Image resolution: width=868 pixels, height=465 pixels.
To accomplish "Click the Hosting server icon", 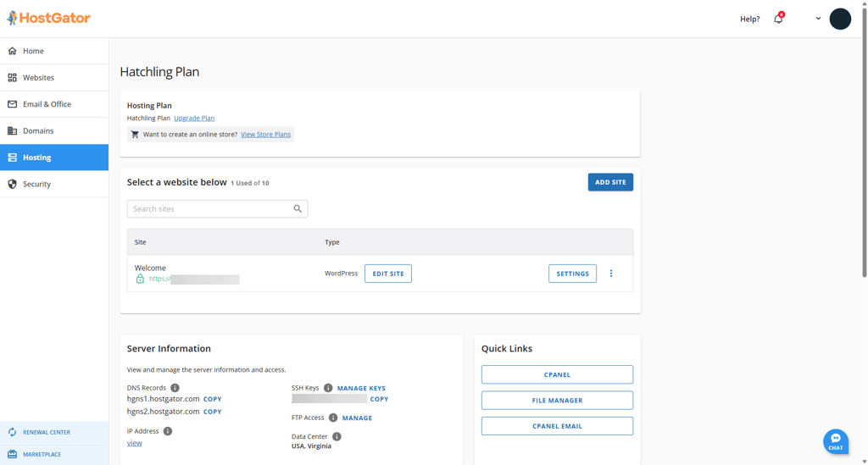I will click(12, 158).
